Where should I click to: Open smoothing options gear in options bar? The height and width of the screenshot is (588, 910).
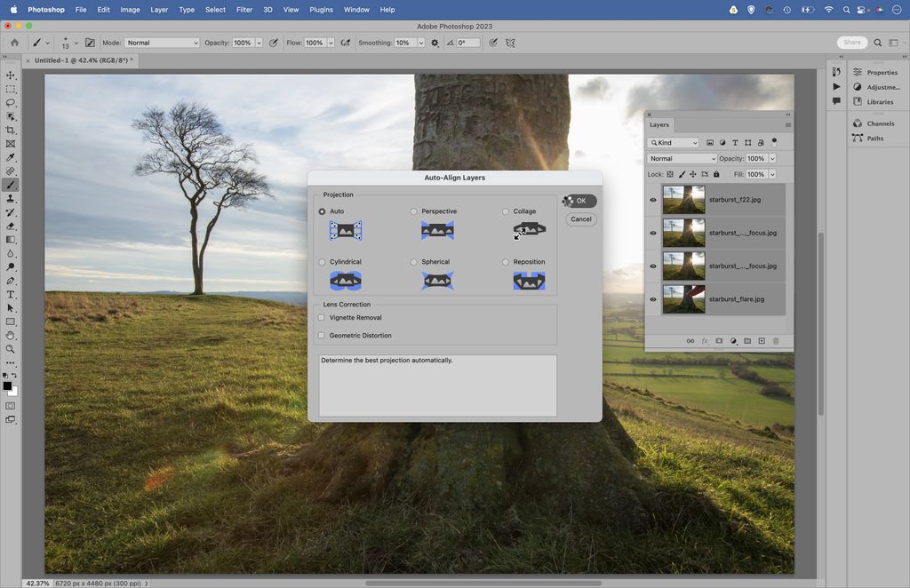click(435, 43)
